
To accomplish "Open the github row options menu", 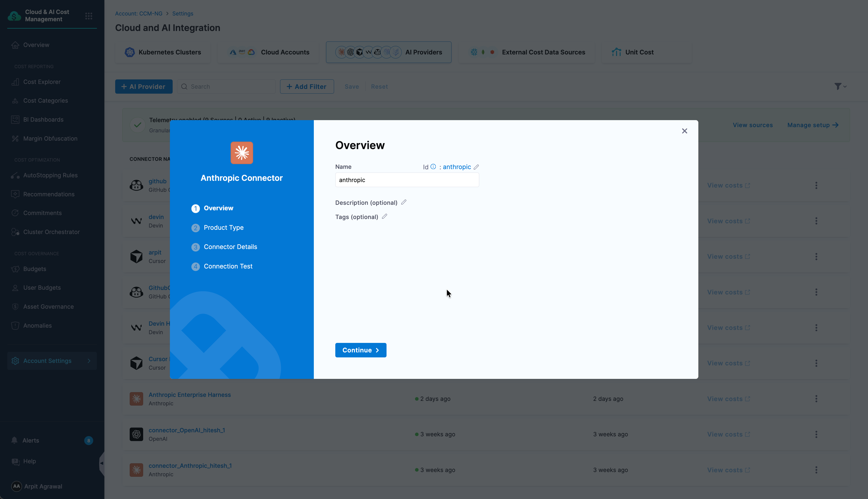I will 816,185.
